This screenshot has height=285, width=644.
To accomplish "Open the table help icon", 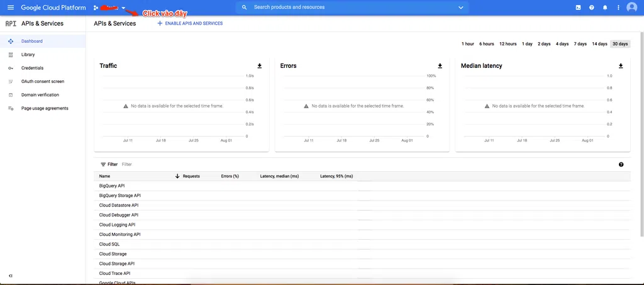I will 621,164.
